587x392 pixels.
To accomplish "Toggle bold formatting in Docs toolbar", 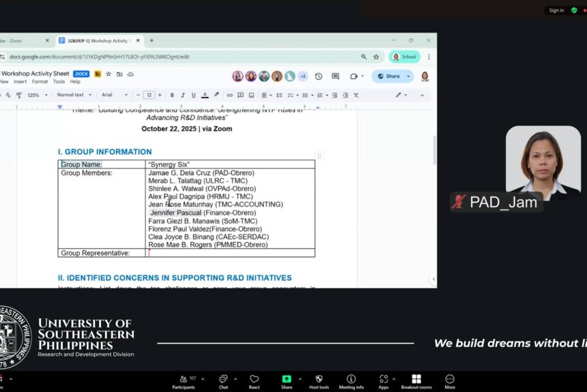I will click(172, 95).
